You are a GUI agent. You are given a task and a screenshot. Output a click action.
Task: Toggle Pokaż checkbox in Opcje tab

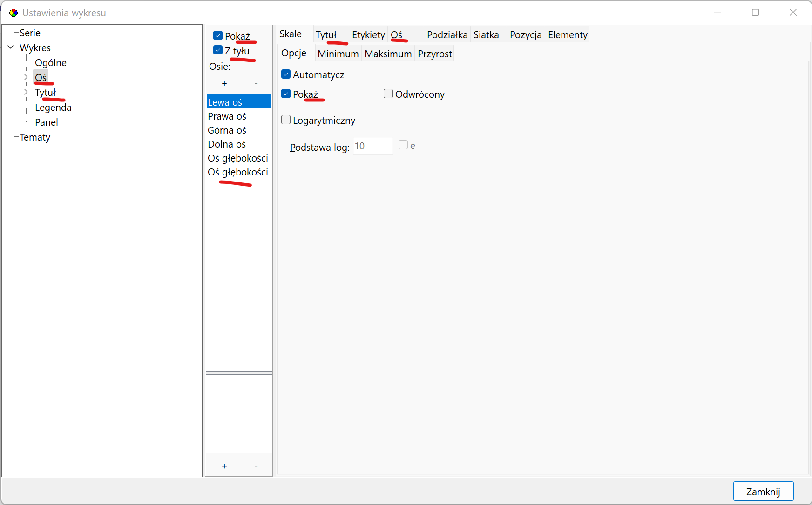click(286, 94)
